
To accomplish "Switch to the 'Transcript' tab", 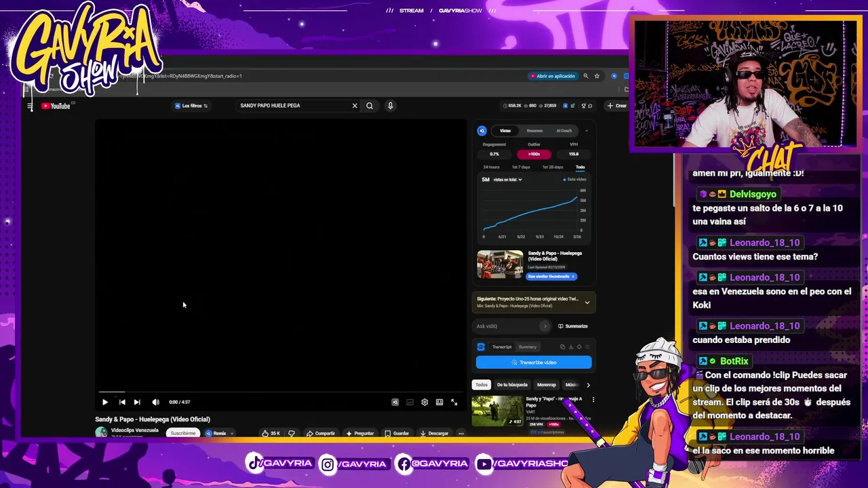I will tap(502, 347).
